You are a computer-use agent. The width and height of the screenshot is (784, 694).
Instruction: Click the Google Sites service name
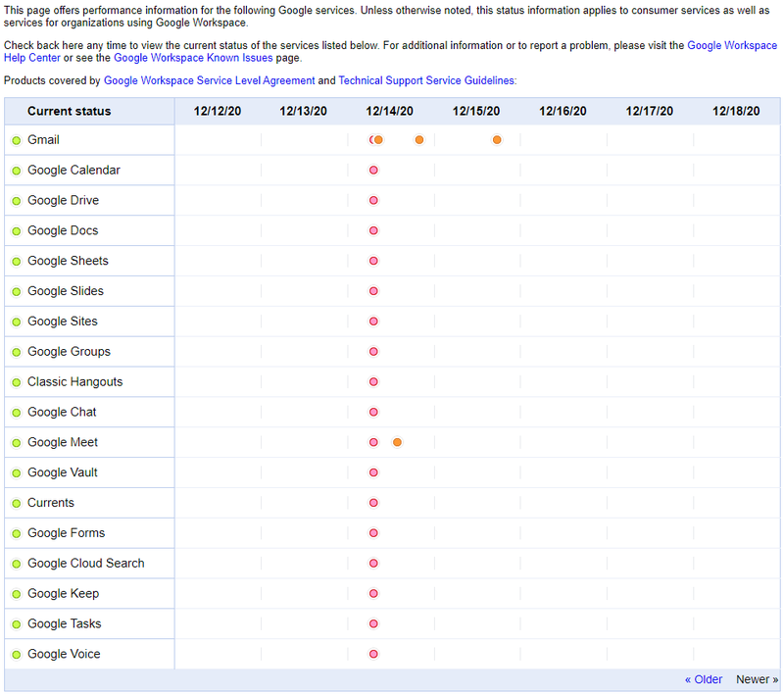click(63, 322)
